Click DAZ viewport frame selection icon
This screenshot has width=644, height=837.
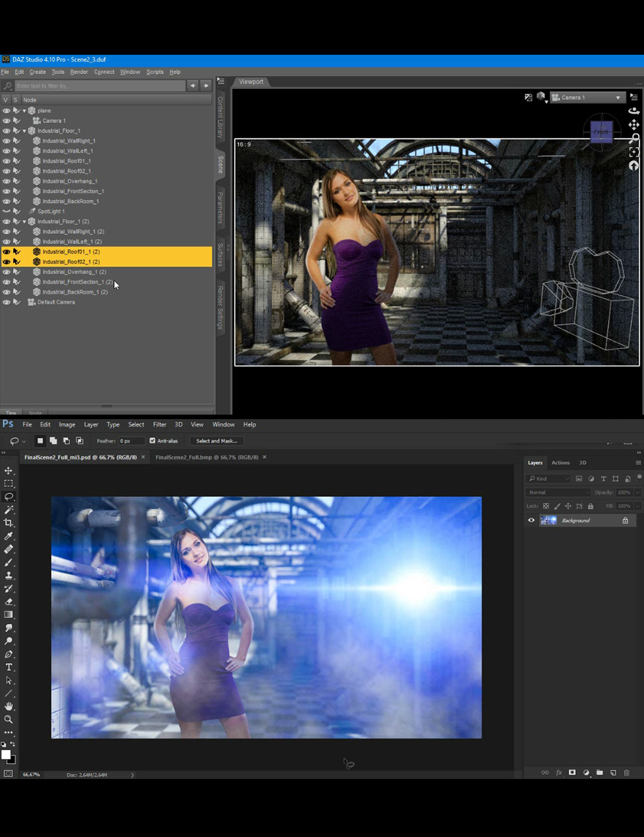point(634,152)
